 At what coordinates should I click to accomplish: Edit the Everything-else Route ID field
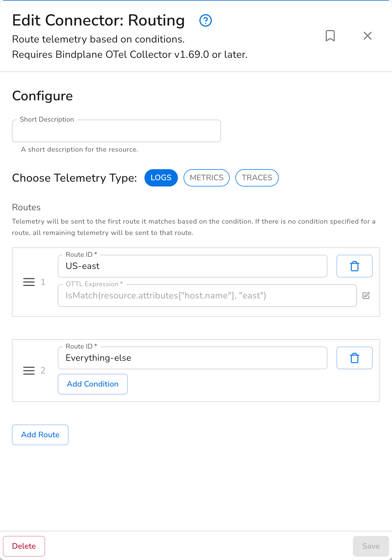[x=192, y=358]
